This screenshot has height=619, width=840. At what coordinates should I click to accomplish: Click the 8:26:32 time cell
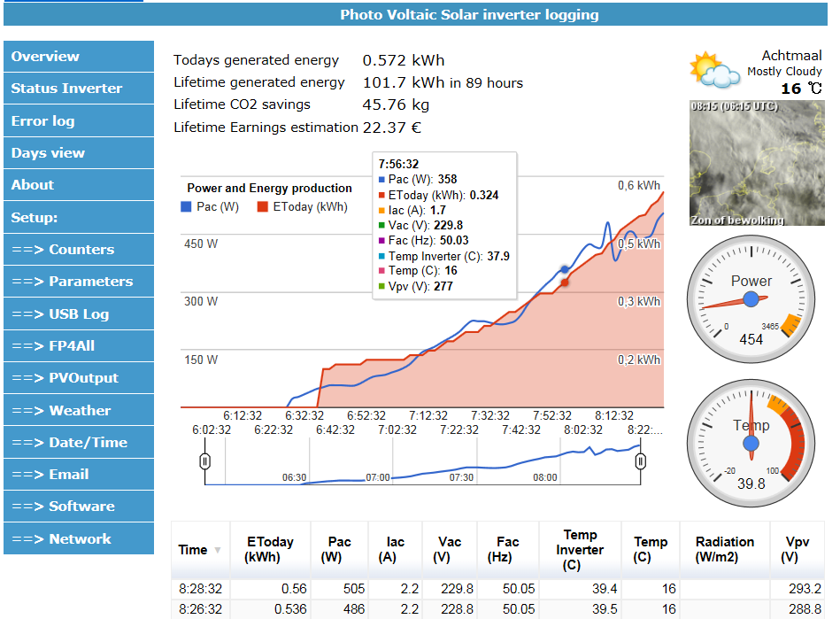(x=200, y=609)
